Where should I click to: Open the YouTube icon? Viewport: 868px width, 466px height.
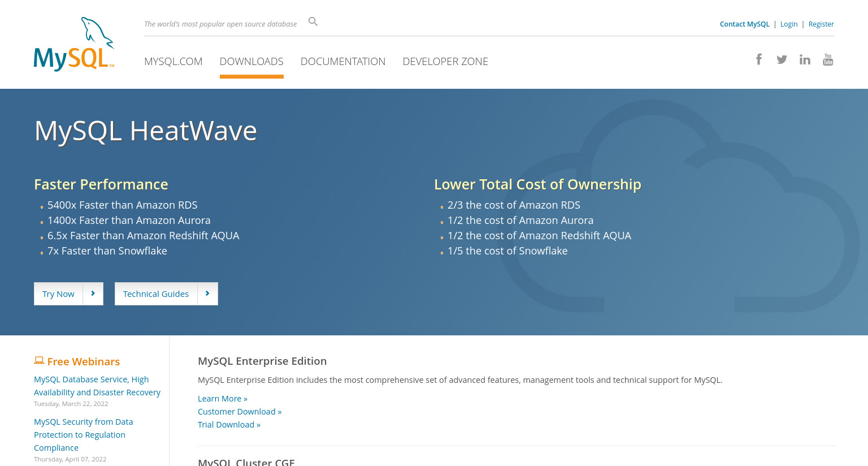point(828,59)
